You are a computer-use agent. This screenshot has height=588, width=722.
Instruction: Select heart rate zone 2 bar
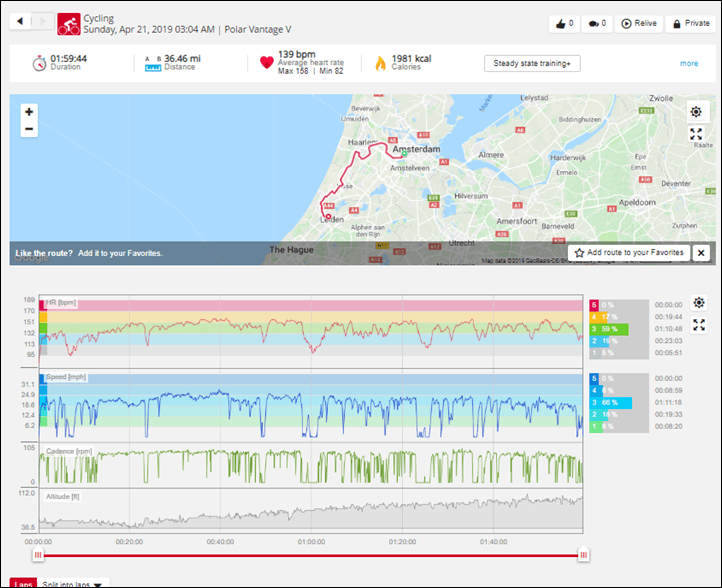point(619,341)
